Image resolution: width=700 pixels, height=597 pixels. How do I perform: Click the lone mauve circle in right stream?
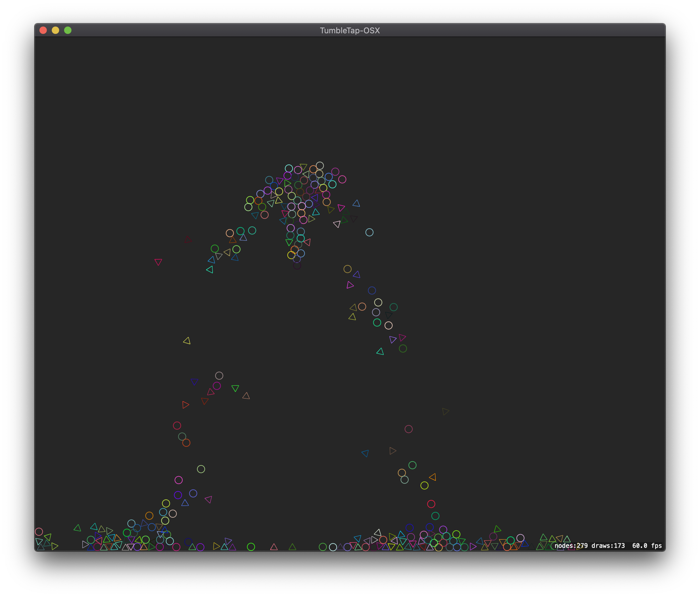409,429
